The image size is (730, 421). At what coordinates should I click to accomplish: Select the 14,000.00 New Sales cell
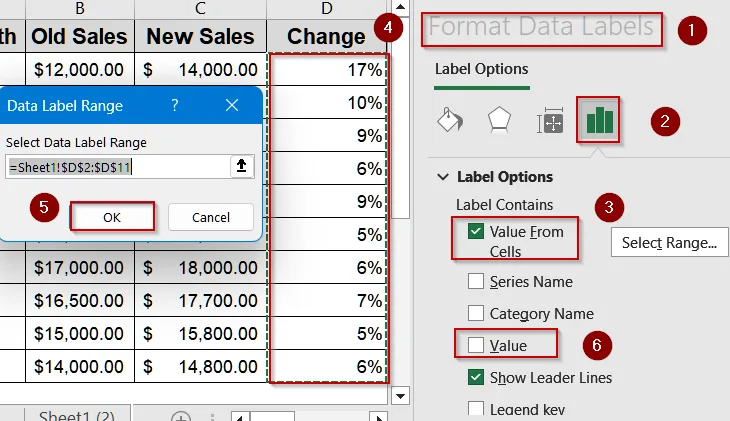[x=200, y=69]
